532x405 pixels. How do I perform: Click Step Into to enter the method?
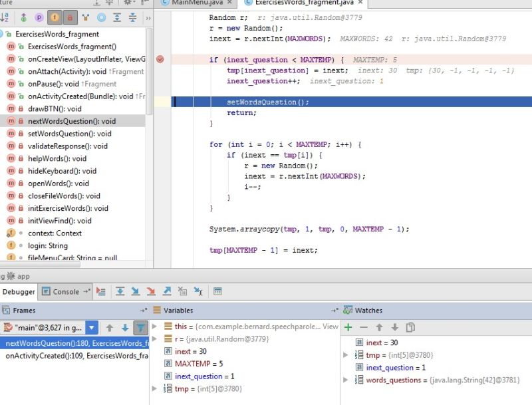point(136,291)
